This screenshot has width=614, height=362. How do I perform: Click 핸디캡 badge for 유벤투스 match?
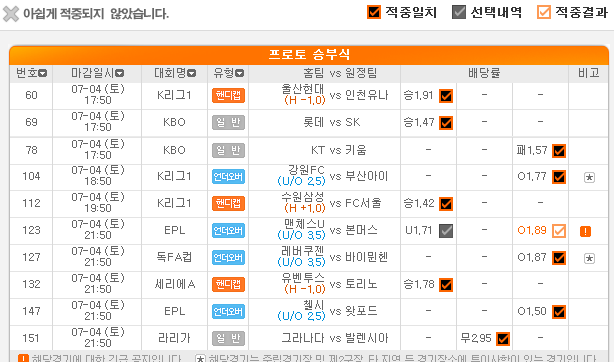[x=228, y=285]
